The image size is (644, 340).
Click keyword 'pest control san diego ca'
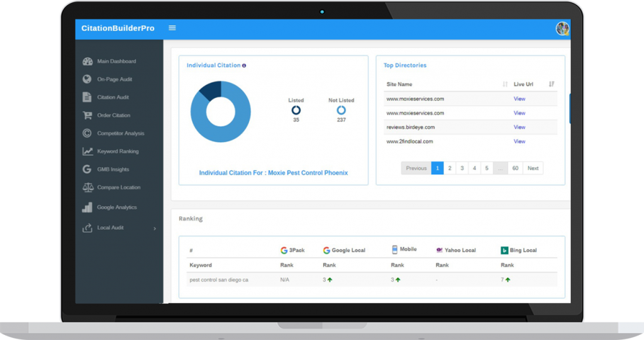click(219, 280)
